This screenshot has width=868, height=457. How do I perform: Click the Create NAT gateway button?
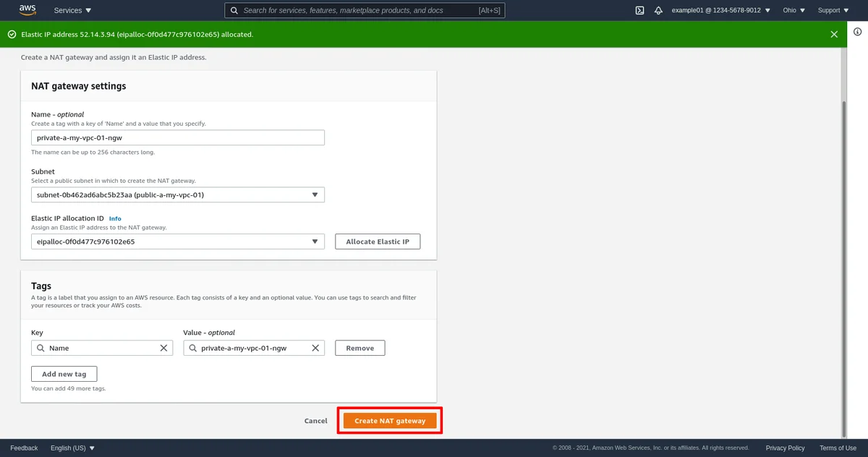point(390,421)
